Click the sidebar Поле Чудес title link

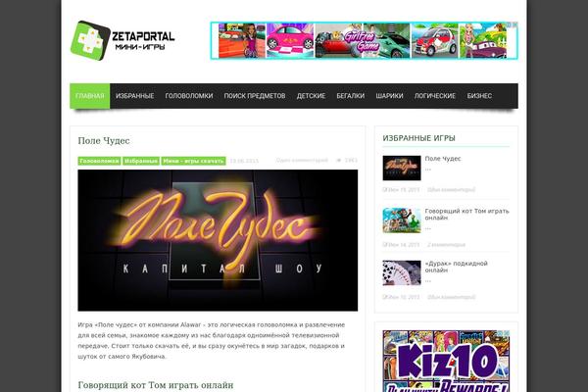[443, 159]
